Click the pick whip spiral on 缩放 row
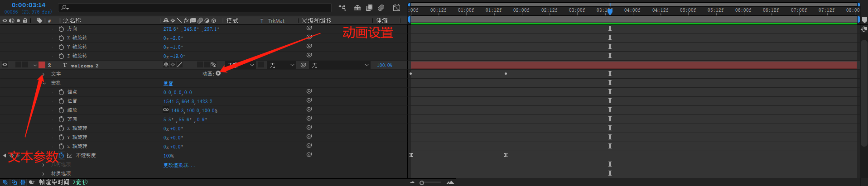868x186 pixels. coord(309,110)
